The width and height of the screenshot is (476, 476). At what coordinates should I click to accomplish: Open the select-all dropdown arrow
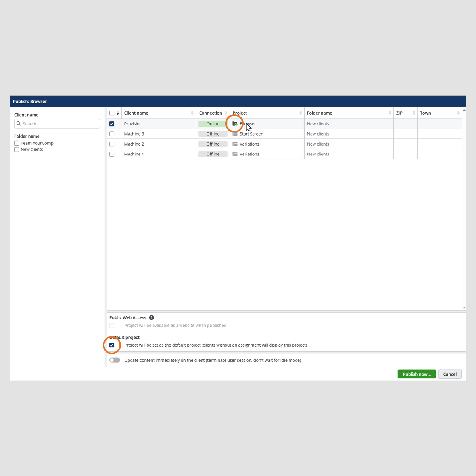[118, 114]
